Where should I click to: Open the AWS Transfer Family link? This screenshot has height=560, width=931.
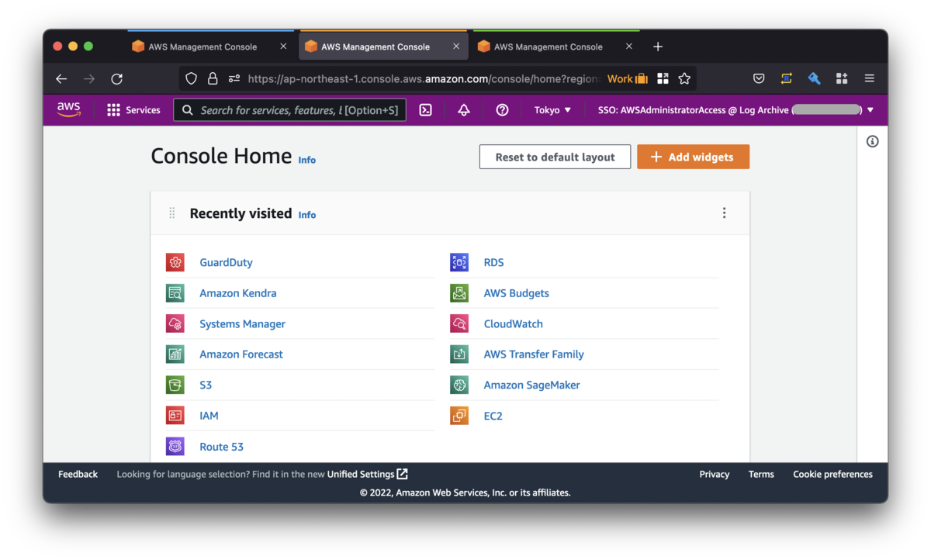tap(534, 354)
